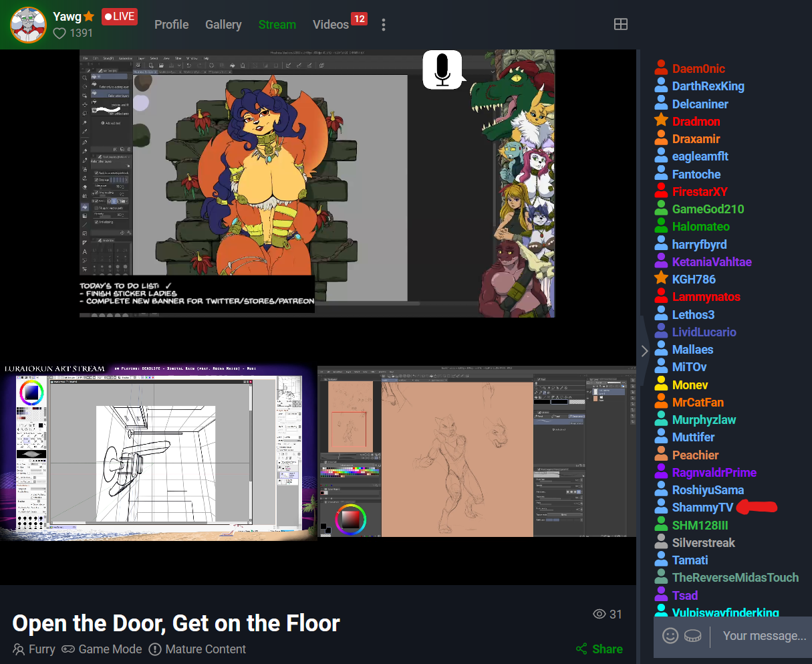Click the star icon beside Dradmon

tap(661, 120)
